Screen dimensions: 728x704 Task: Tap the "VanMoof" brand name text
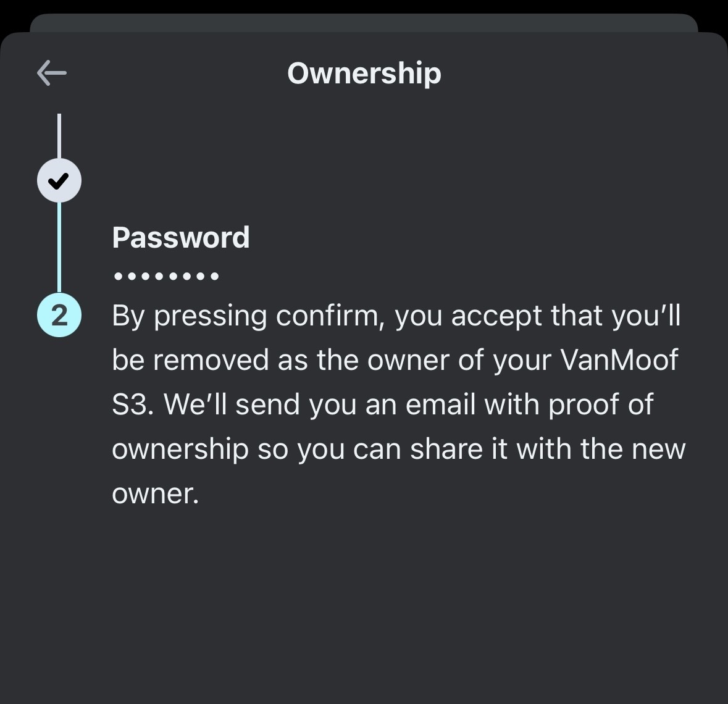619,361
